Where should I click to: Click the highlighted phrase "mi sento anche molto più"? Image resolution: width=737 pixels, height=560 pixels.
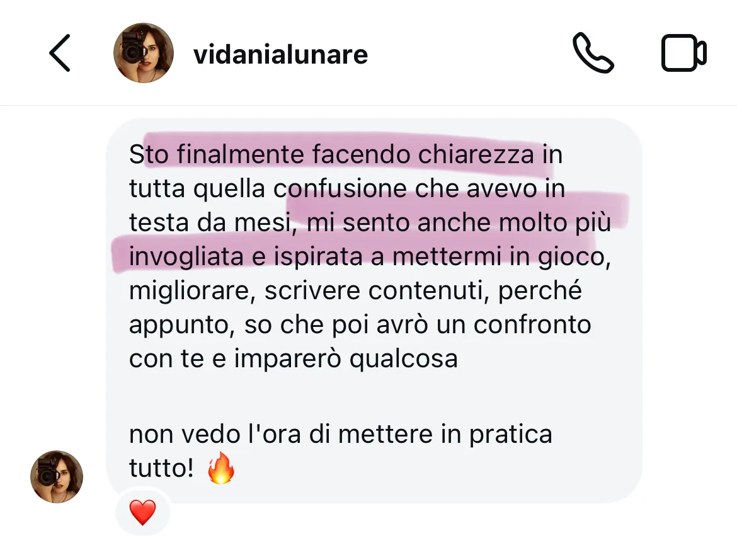coord(459,222)
